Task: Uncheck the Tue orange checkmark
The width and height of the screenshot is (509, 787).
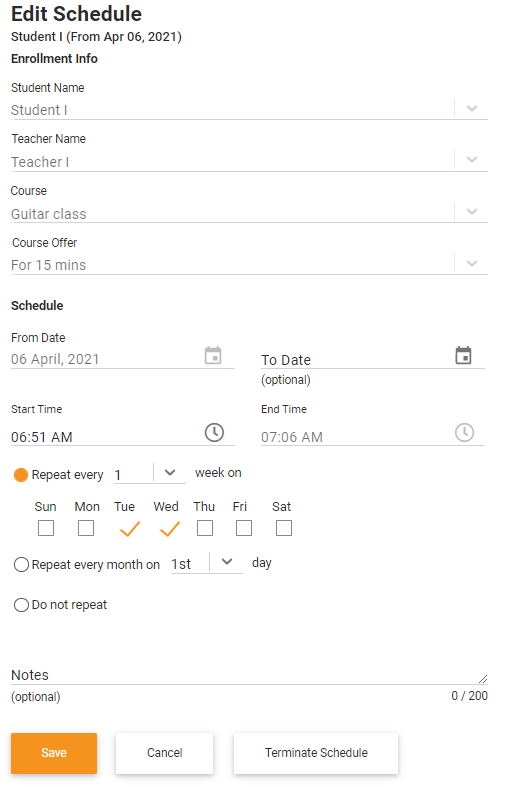Action: [130, 529]
